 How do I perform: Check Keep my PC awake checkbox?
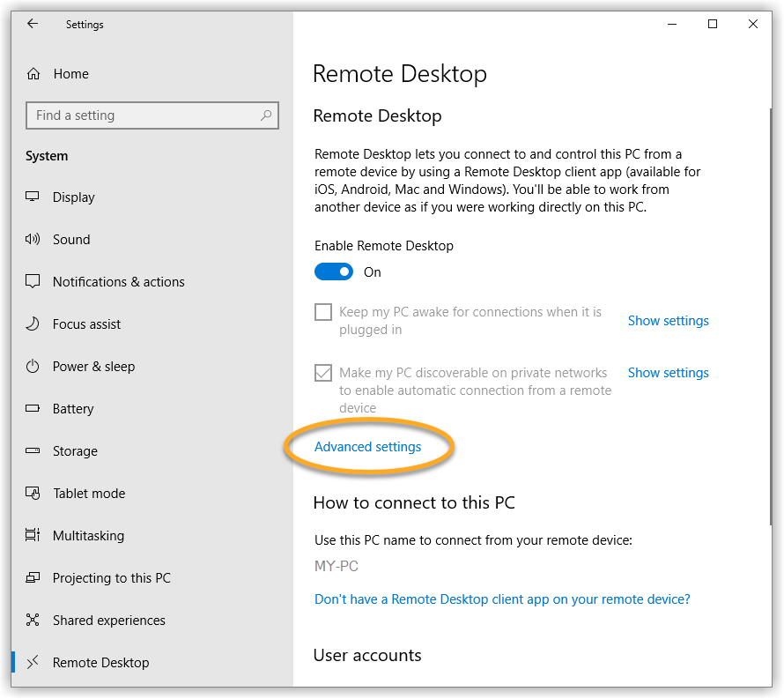click(x=323, y=312)
